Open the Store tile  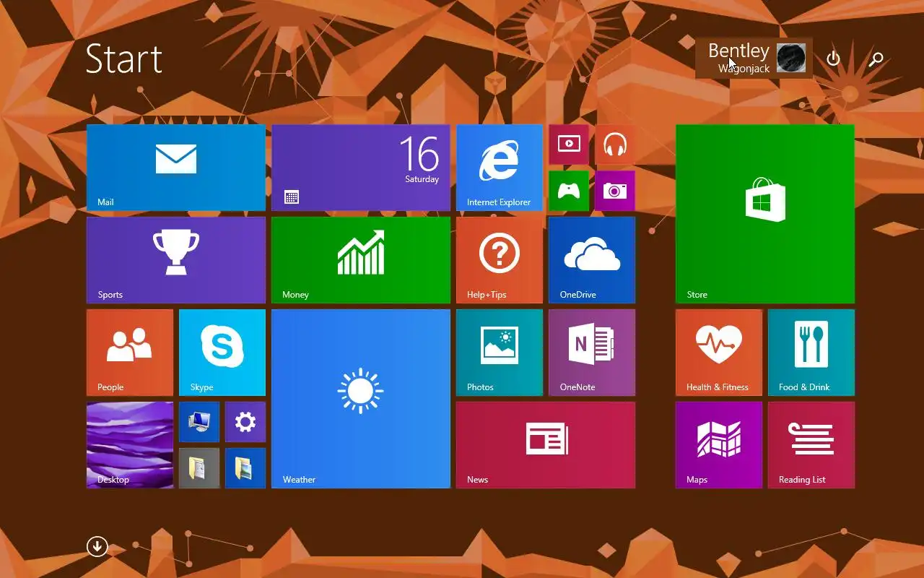point(765,214)
